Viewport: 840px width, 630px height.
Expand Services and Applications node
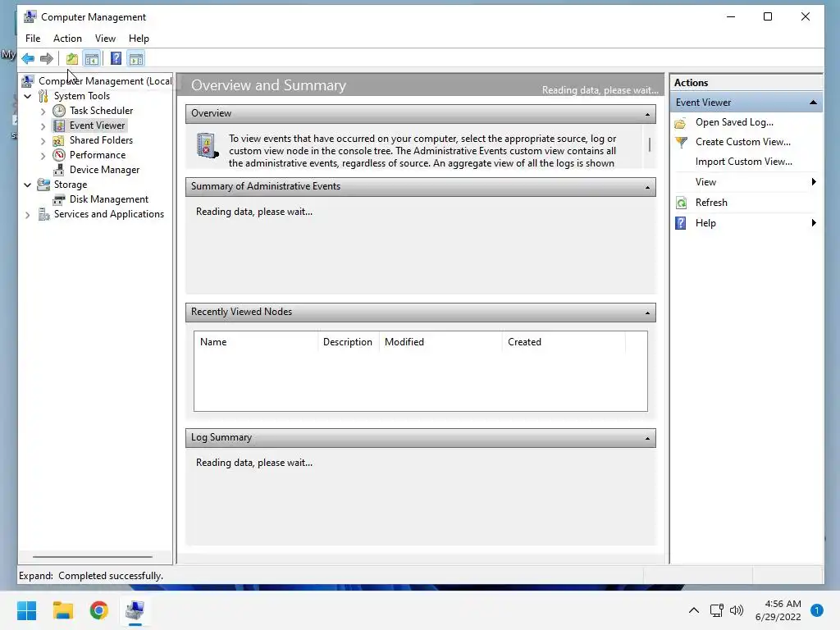(28, 215)
